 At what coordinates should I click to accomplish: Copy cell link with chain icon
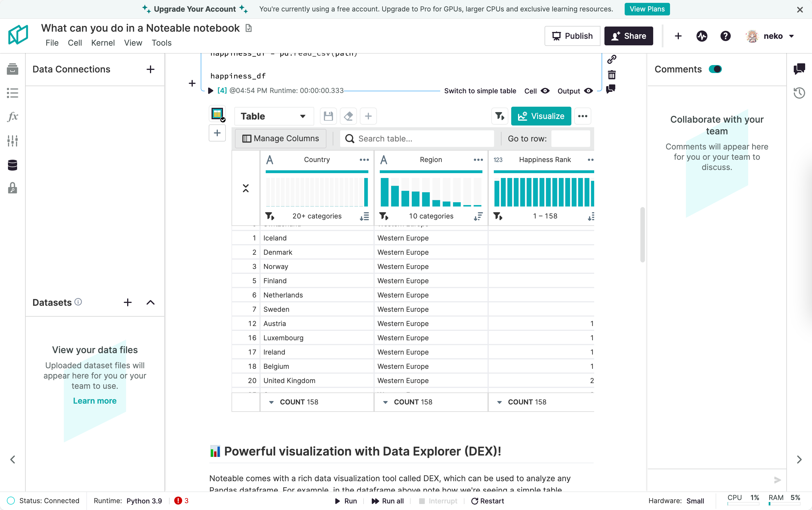point(612,59)
